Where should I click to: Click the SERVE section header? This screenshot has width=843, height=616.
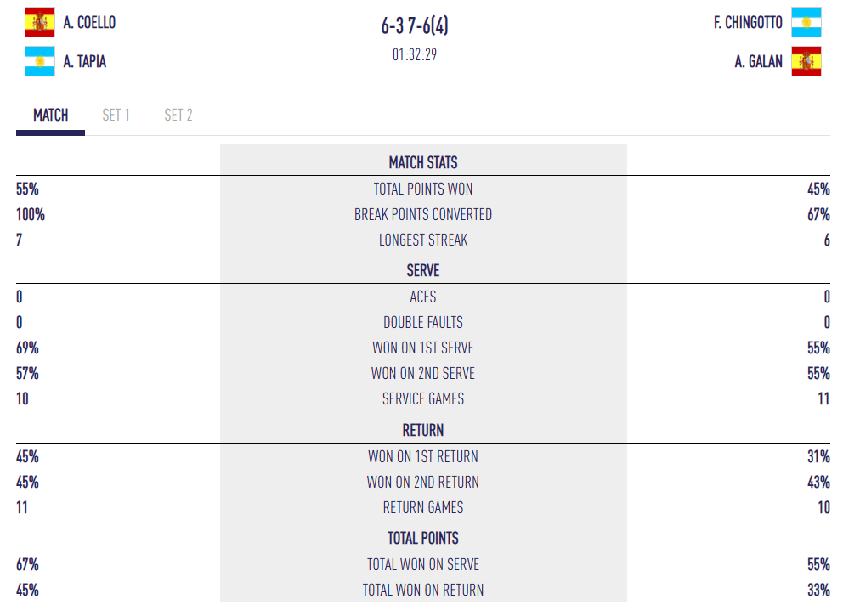423,270
